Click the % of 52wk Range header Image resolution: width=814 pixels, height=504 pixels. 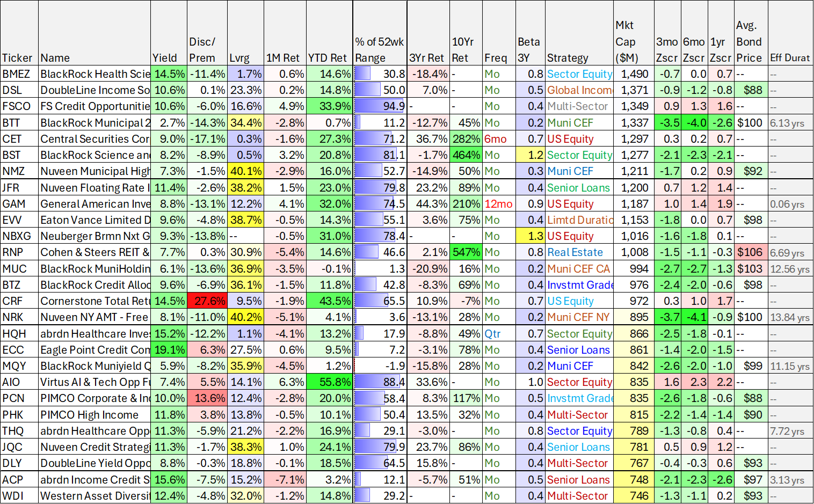coord(380,33)
